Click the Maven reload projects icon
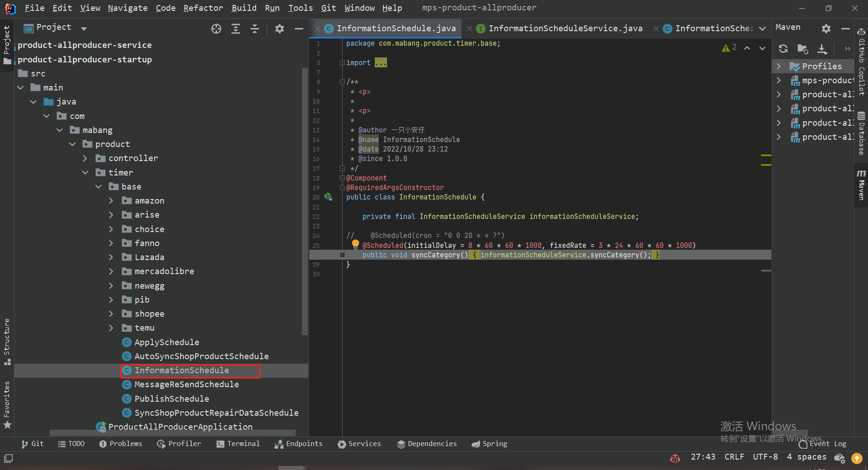The width and height of the screenshot is (868, 470). click(x=783, y=49)
